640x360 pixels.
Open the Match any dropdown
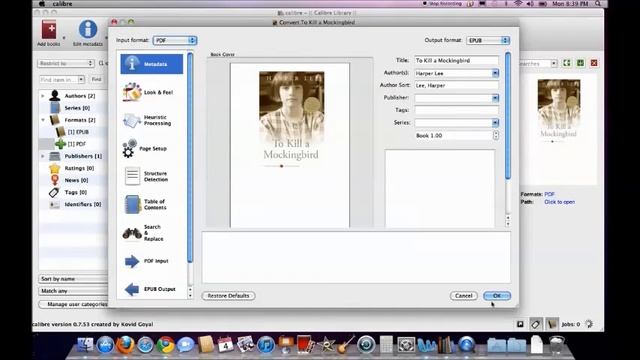[x=73, y=291]
